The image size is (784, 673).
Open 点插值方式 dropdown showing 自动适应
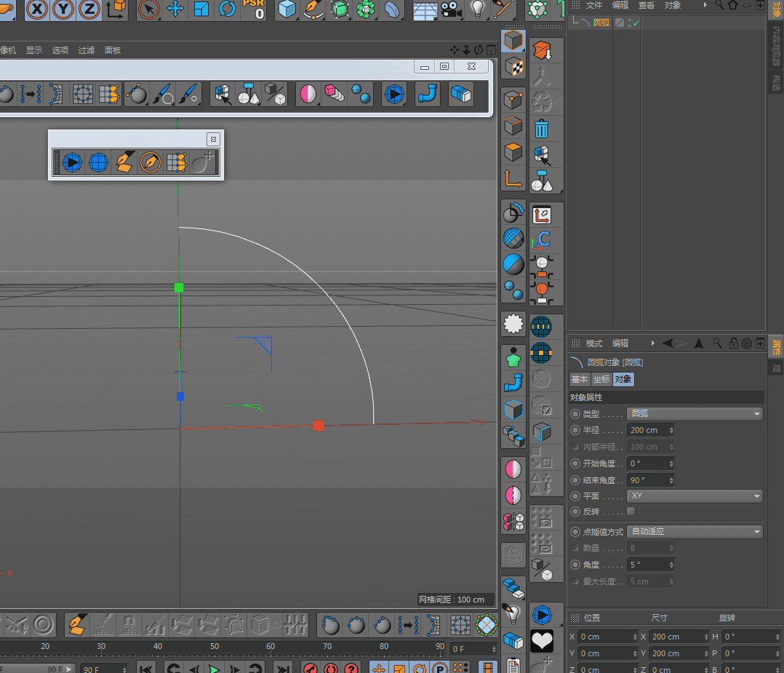(x=695, y=531)
